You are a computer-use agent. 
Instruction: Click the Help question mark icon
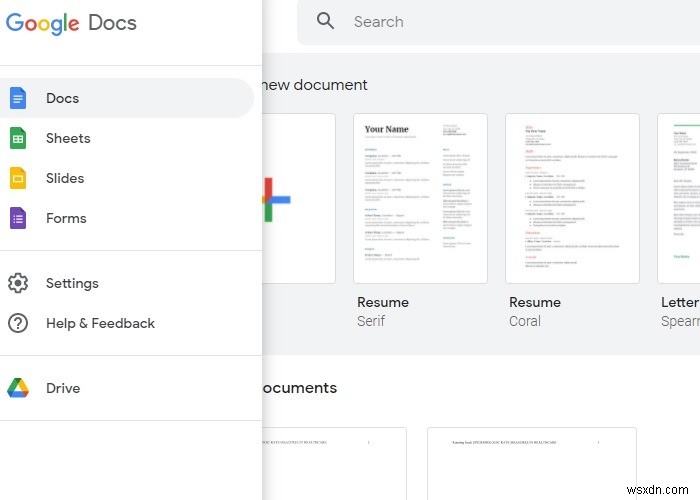pyautogui.click(x=18, y=323)
